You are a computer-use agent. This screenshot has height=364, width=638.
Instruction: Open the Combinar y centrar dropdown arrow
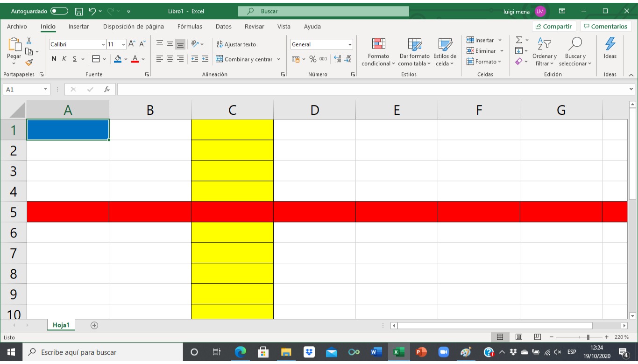click(278, 58)
